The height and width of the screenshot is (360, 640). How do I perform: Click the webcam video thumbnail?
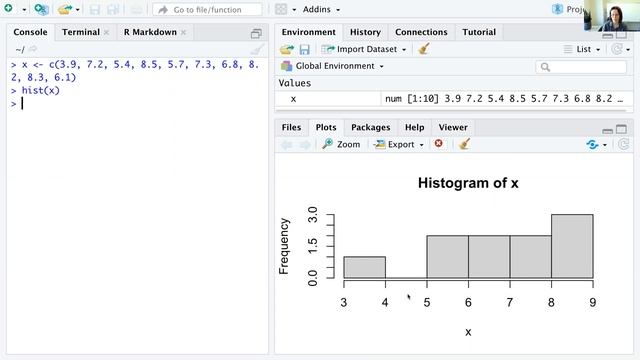tap(612, 16)
